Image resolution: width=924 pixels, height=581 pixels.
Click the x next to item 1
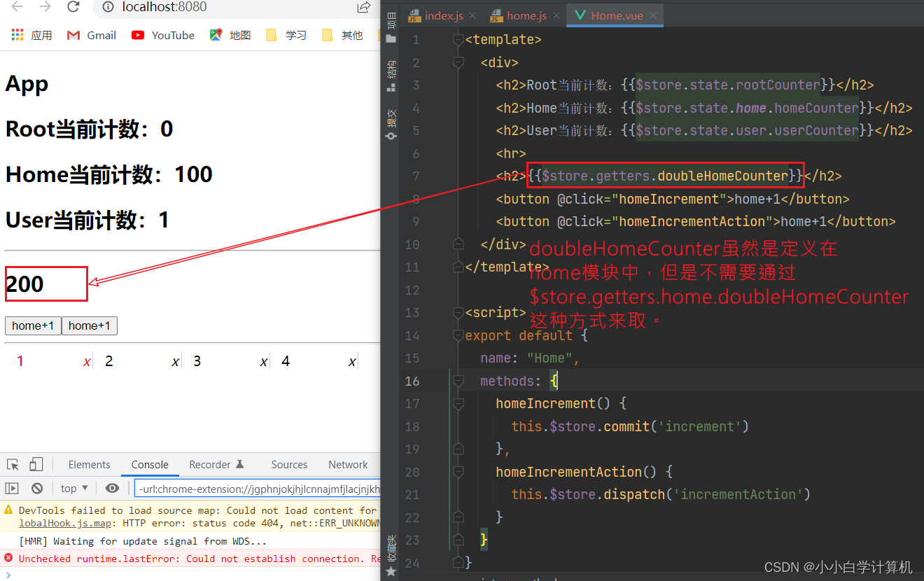point(87,362)
